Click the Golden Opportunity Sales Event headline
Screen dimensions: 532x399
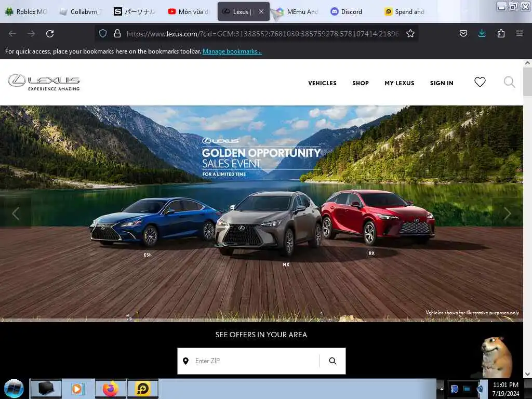(261, 158)
